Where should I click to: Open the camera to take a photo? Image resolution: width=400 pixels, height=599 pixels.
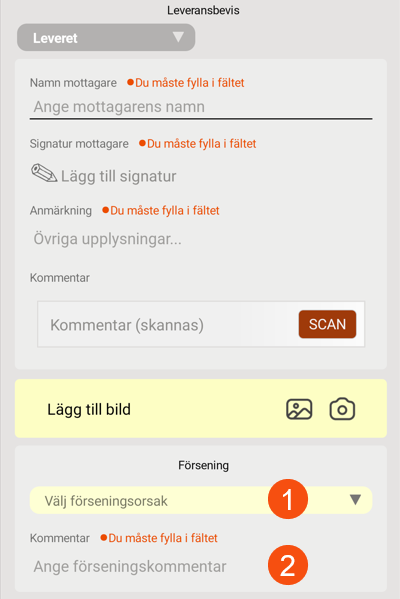[x=342, y=409]
